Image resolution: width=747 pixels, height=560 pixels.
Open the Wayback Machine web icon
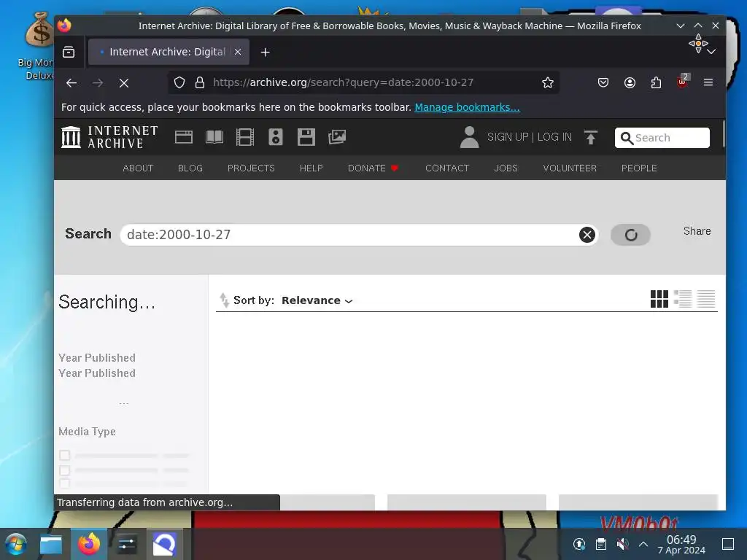[x=183, y=137]
